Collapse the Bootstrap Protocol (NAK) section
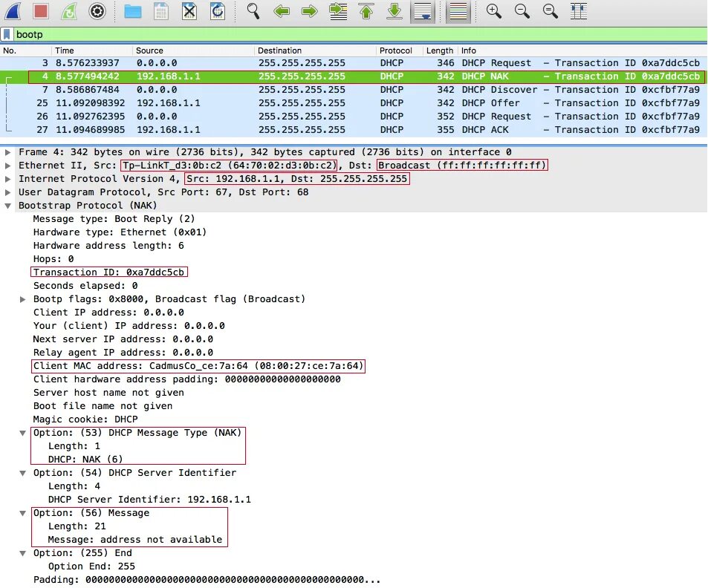708x588 pixels. pyautogui.click(x=7, y=206)
